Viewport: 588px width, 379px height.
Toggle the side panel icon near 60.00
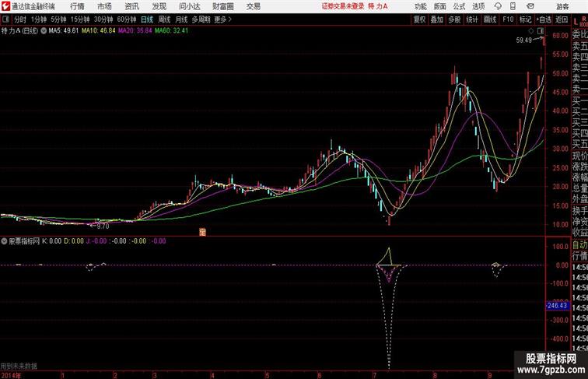(x=541, y=31)
